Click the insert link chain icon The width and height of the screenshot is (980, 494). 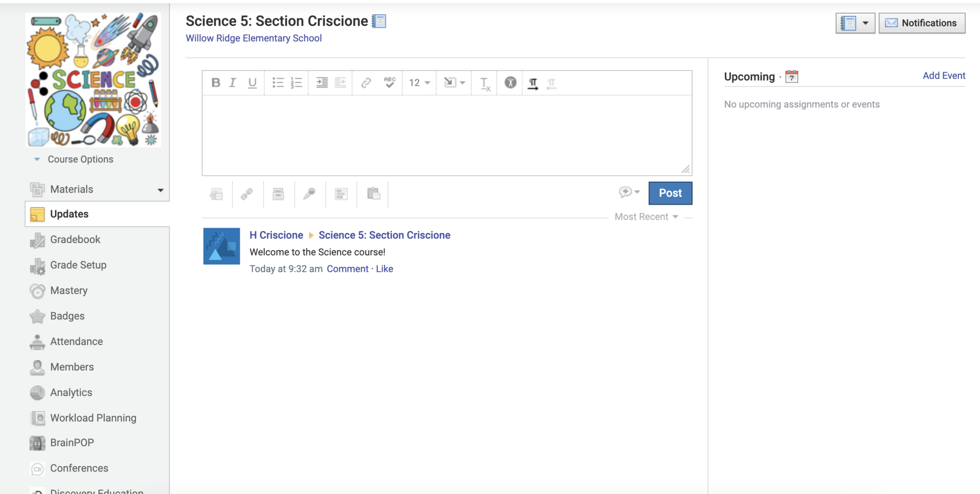(x=366, y=83)
